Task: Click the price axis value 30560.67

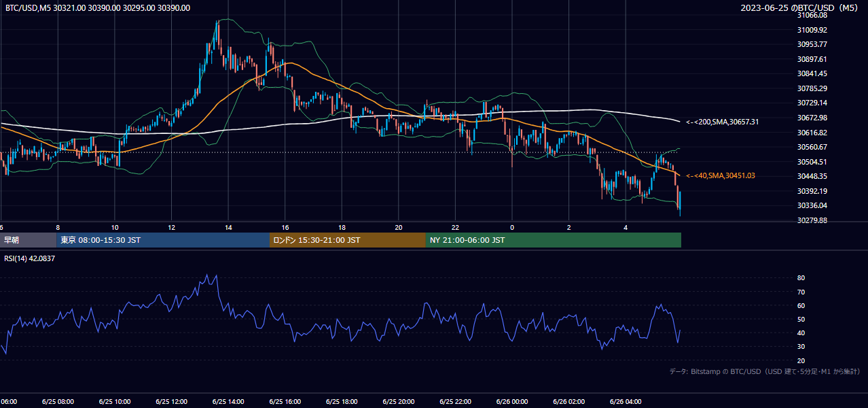Action: 812,147
